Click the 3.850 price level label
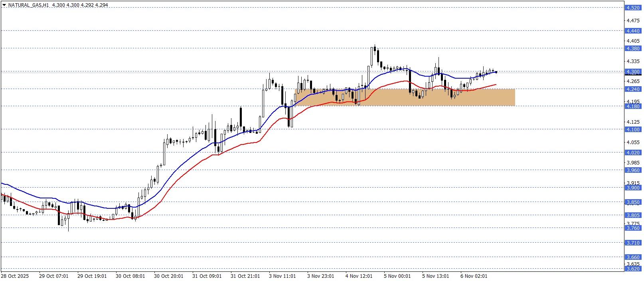Viewport: 644px width, 281px height. click(x=632, y=202)
